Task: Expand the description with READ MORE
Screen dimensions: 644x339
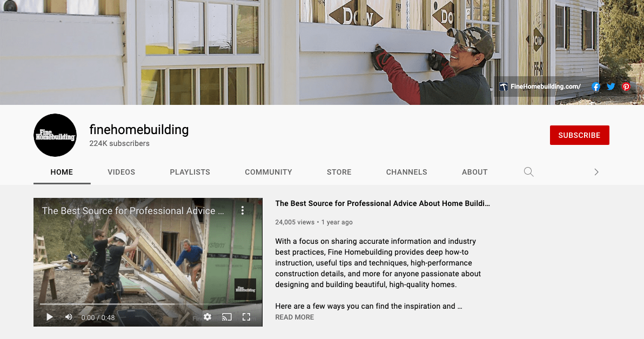Action: (x=294, y=317)
